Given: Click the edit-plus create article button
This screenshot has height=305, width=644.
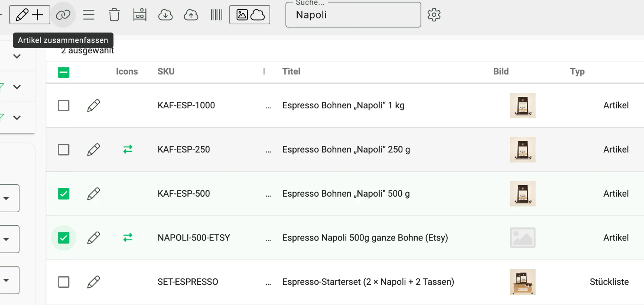Looking at the screenshot, I should (30, 15).
